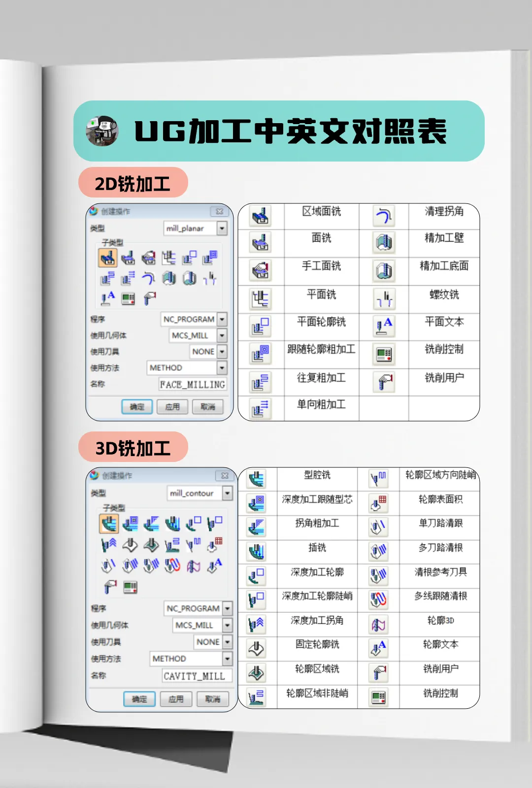The height and width of the screenshot is (788, 532).
Task: Click the table icon beside 清理拐角
Action: pyautogui.click(x=384, y=216)
